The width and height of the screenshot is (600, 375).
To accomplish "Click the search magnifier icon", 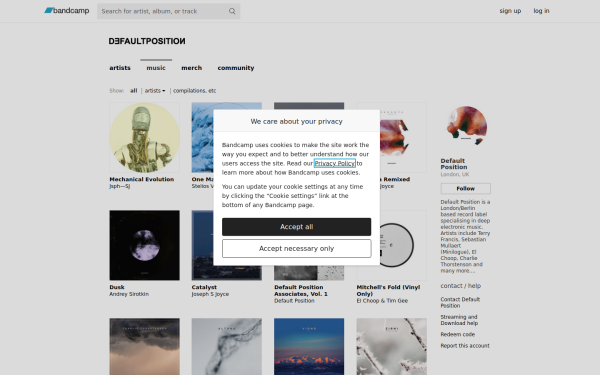I will pos(232,11).
